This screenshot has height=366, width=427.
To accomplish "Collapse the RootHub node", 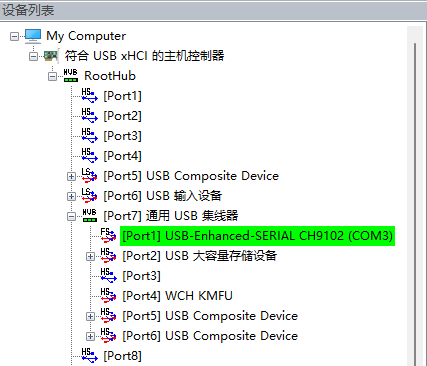I will [52, 76].
